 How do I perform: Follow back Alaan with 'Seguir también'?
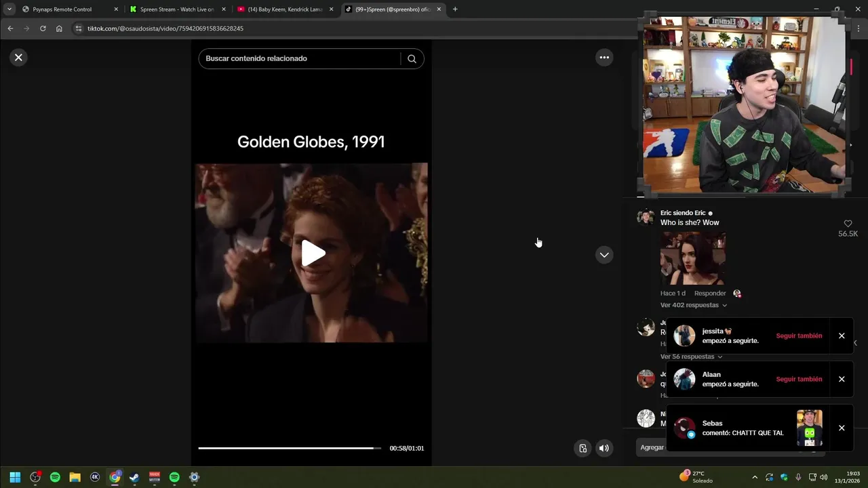pos(799,379)
